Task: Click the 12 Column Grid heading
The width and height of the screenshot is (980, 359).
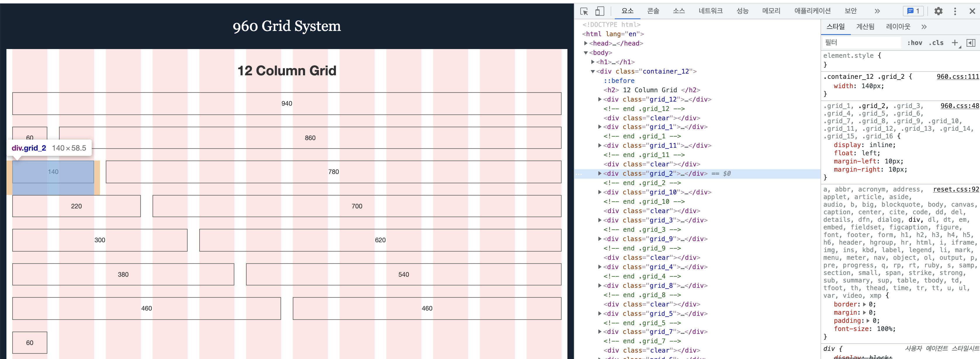Action: pos(287,71)
